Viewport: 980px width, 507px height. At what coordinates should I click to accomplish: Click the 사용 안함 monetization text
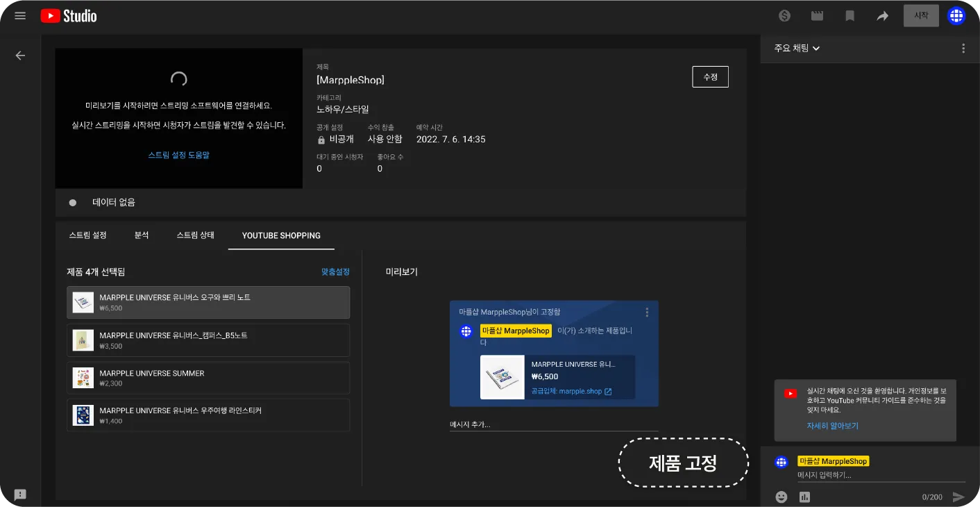tap(385, 140)
